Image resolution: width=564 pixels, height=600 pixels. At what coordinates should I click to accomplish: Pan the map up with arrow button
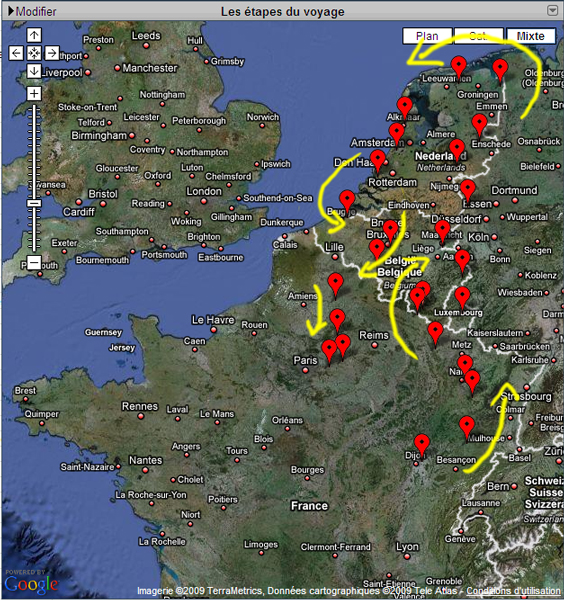click(x=34, y=35)
